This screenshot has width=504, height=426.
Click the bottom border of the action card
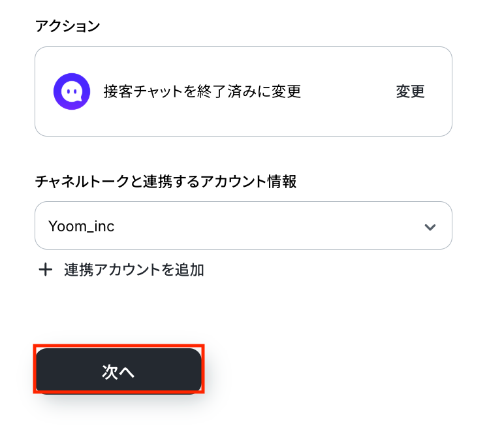tap(243, 136)
